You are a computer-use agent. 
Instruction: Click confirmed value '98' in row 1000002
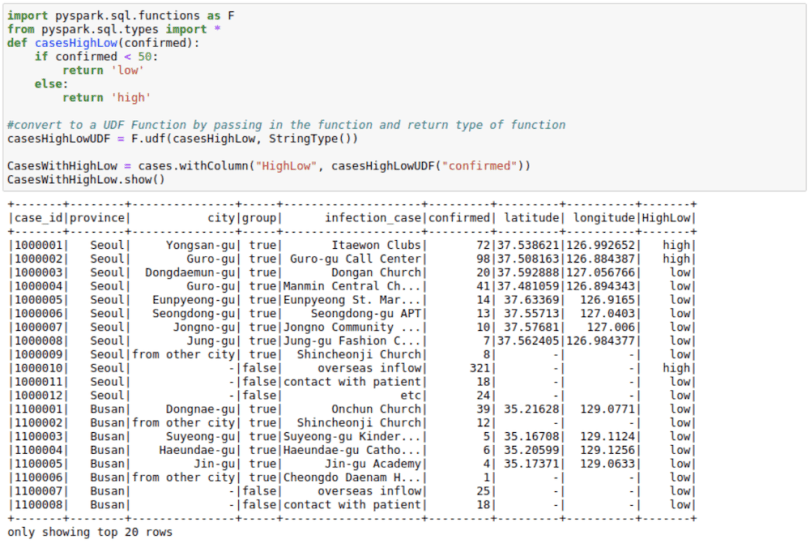tap(483, 259)
